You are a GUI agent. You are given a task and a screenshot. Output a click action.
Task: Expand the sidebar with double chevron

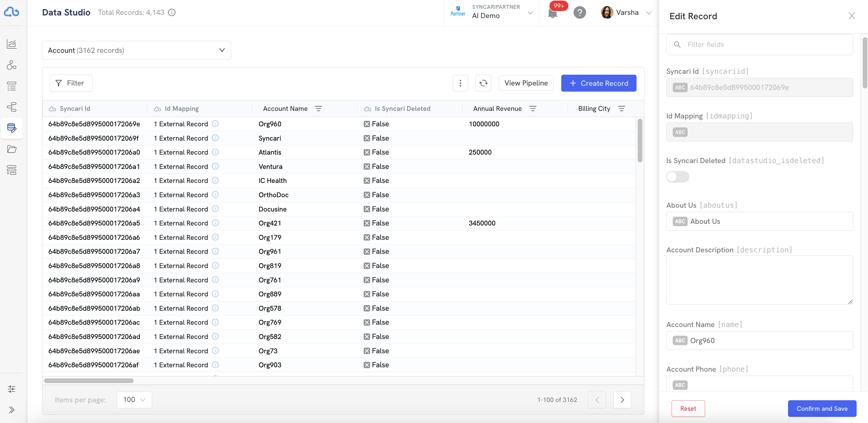point(11,410)
